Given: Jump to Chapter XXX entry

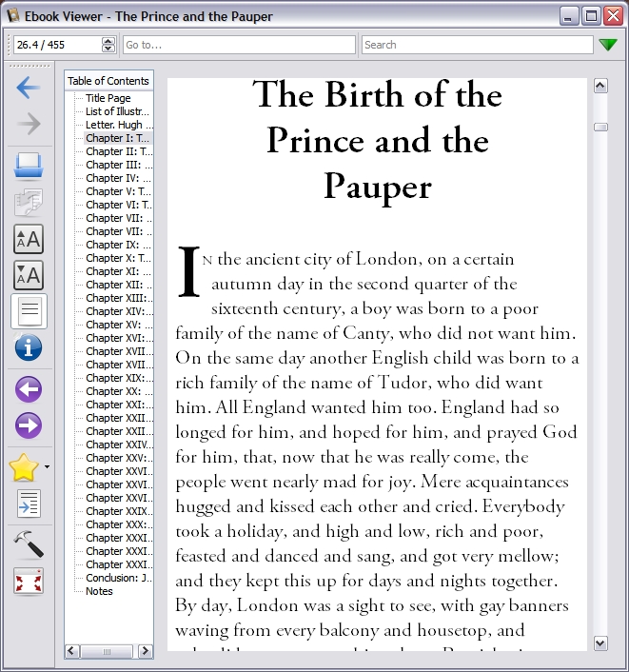Looking at the screenshot, I should coord(119,524).
